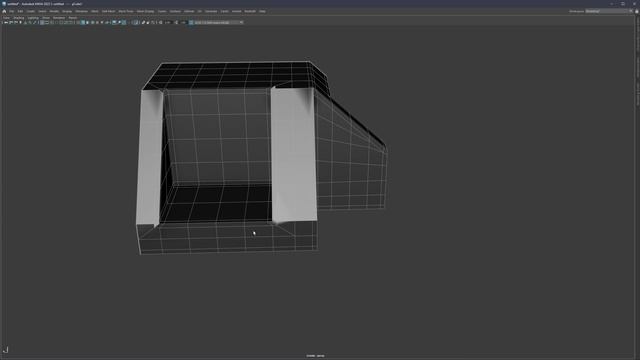Open the File menu
The height and width of the screenshot is (360, 640).
point(12,11)
